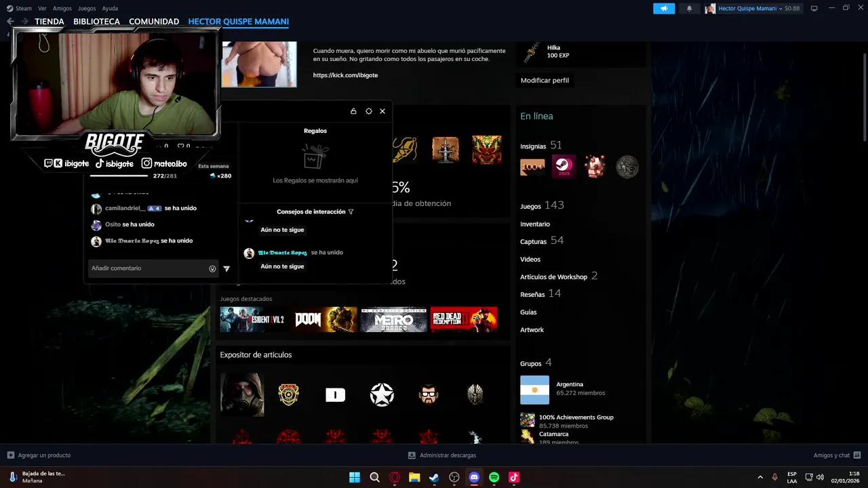The image size is (868, 488).
Task: Open Resident Evil 2 featured game
Action: pos(253,319)
